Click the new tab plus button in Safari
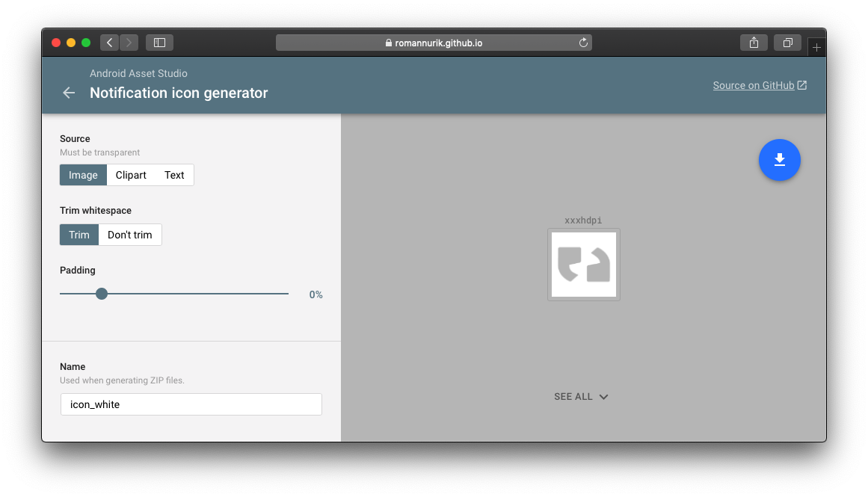Screen dimensions: 868x497 point(816,46)
